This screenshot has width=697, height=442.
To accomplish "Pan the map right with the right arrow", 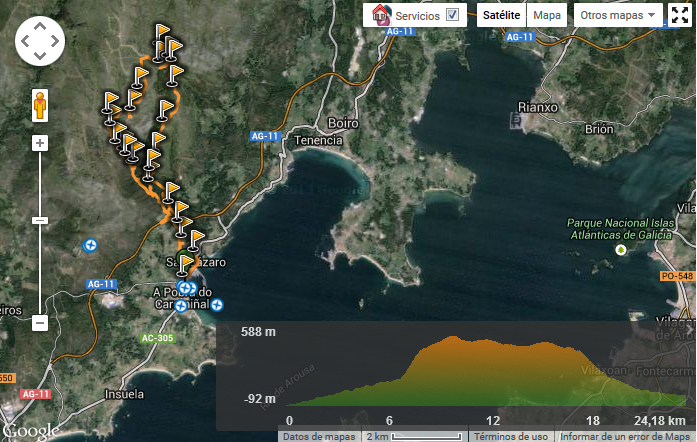I will (x=55, y=41).
